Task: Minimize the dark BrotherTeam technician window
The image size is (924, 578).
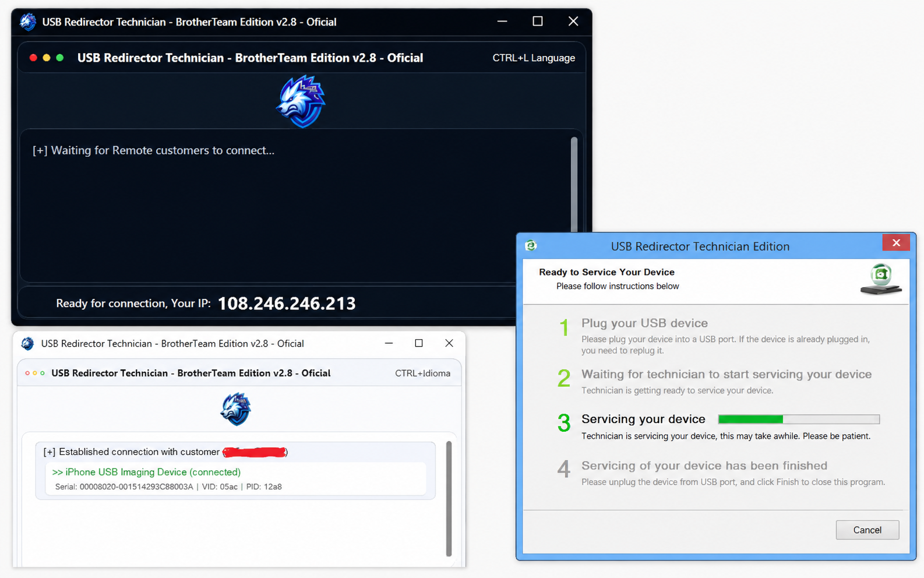Action: point(502,22)
